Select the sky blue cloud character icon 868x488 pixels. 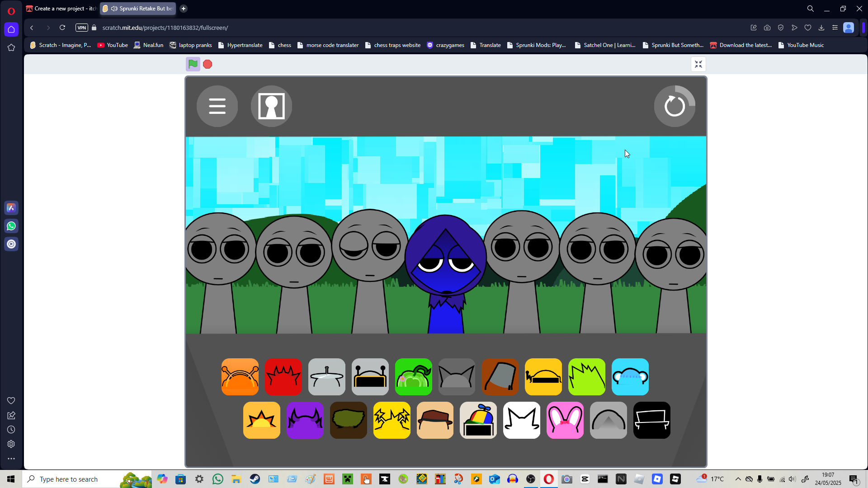coord(630,377)
